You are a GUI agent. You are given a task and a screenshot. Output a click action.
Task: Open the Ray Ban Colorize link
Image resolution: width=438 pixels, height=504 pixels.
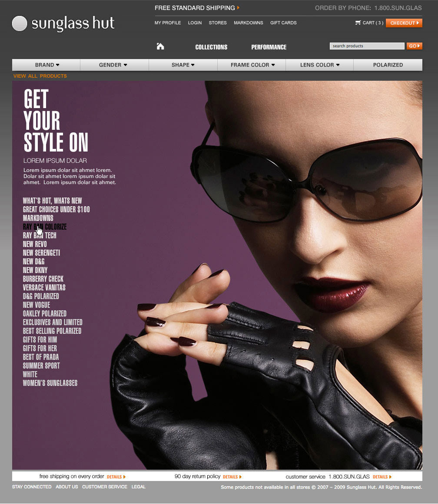[45, 227]
